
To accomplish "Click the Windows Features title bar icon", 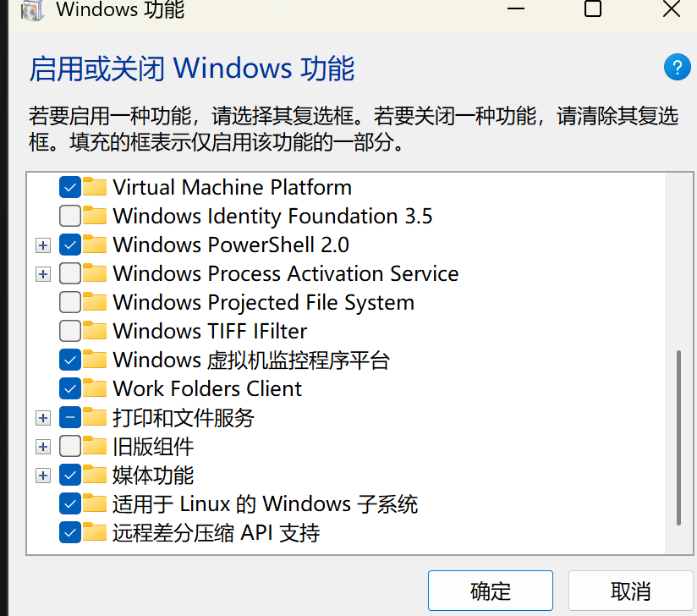I will [x=27, y=10].
